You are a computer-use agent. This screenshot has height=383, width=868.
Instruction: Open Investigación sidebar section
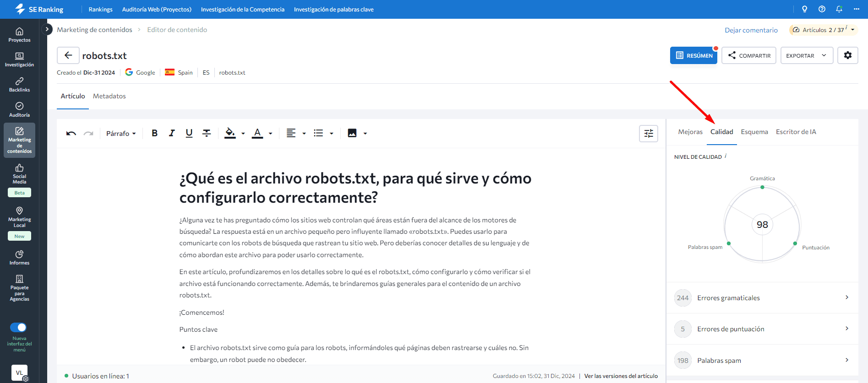point(19,59)
